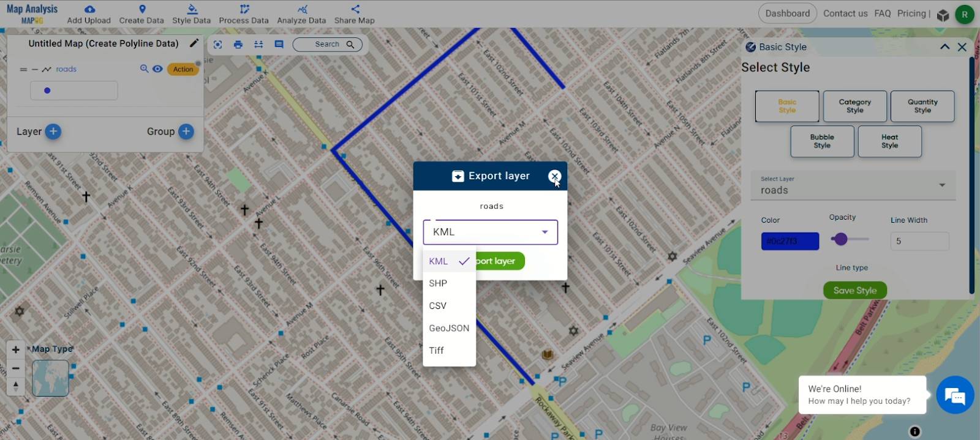Choose Heat Style option
Screen dimensions: 980x440
(x=890, y=141)
